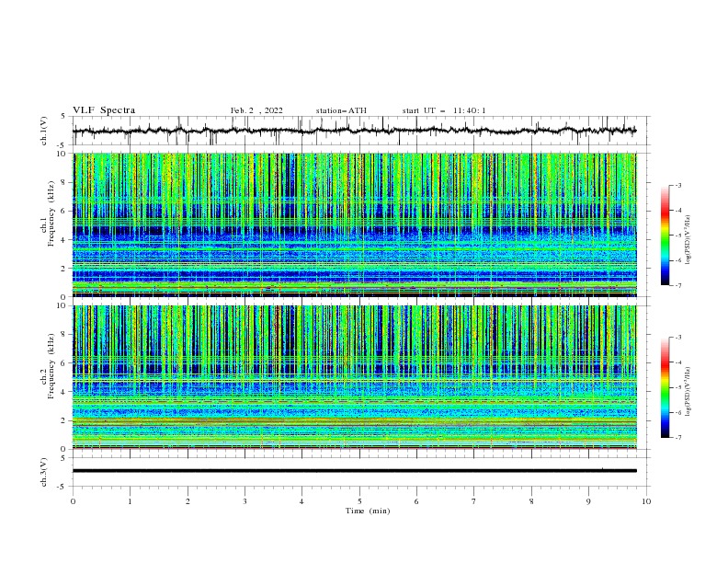The height and width of the screenshot is (563, 728).
Task: Click ch.1 frequency tick label "4"
Action: (x=65, y=240)
